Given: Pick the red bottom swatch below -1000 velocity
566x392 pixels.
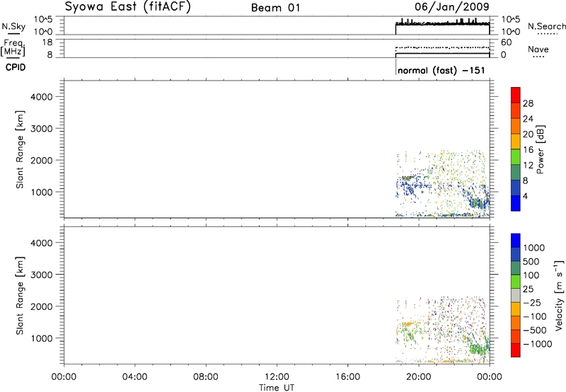Looking at the screenshot, I should [x=516, y=350].
